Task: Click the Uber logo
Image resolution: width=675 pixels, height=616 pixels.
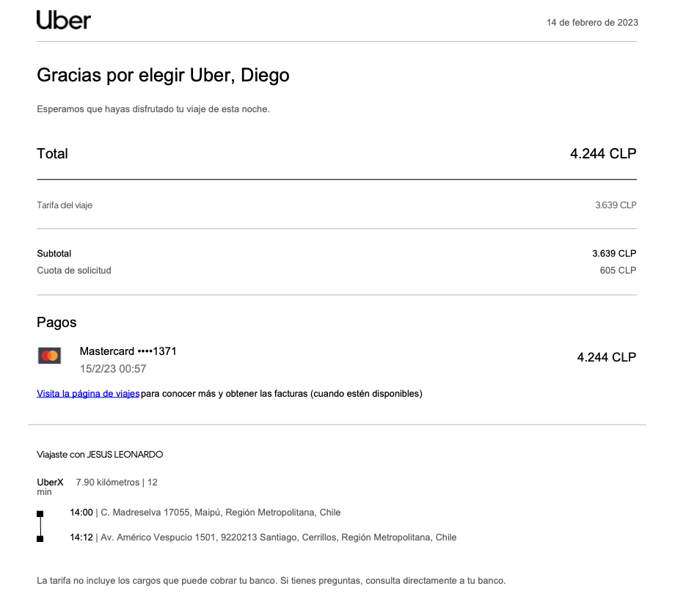Action: [64, 21]
